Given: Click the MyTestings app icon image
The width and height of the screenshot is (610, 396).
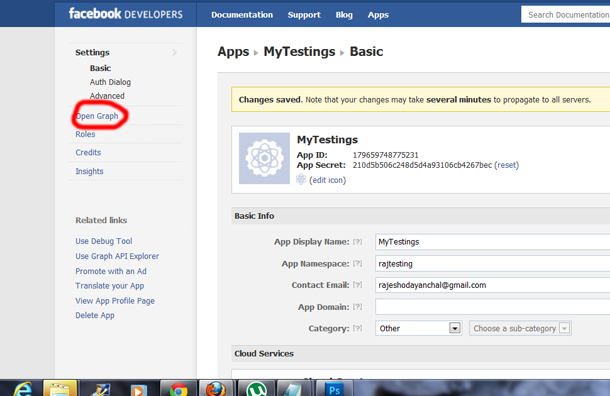Looking at the screenshot, I should click(264, 158).
